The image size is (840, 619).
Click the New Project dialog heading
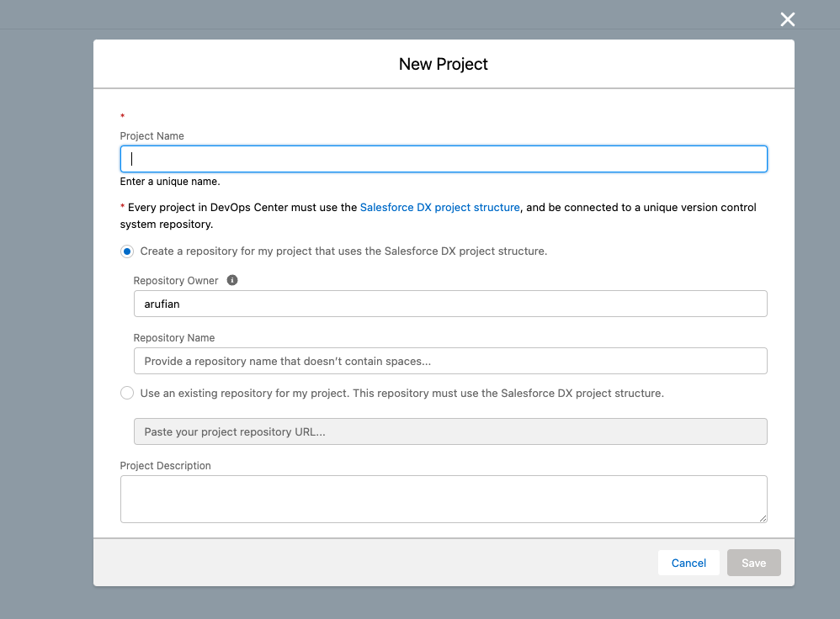coord(444,64)
